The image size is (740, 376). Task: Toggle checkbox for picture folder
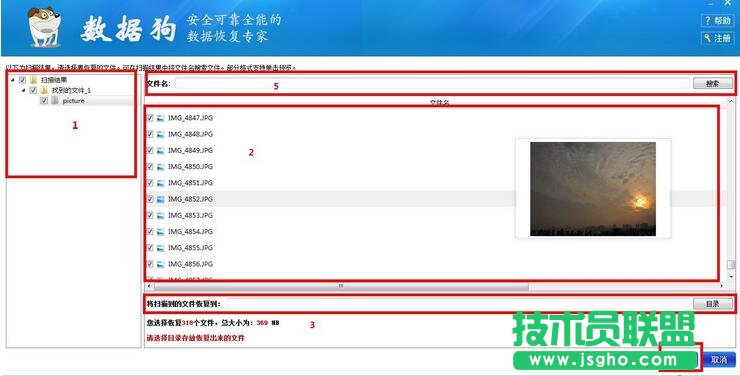pyautogui.click(x=44, y=100)
